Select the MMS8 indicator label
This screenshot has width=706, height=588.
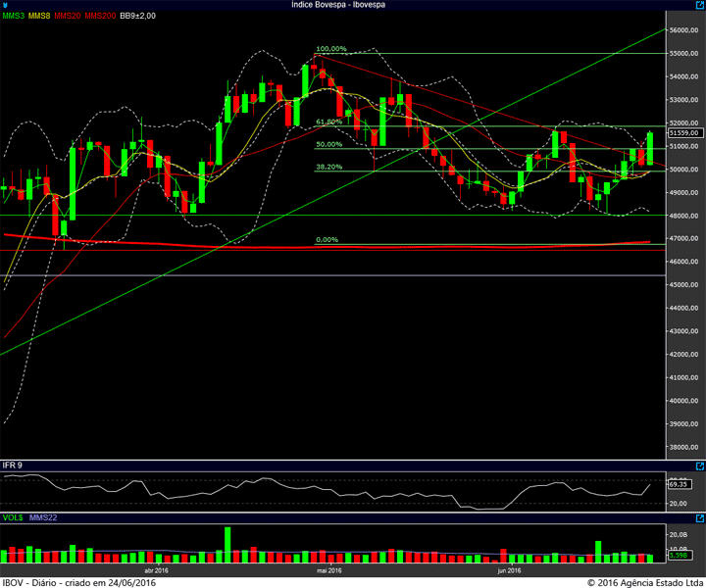[x=39, y=16]
